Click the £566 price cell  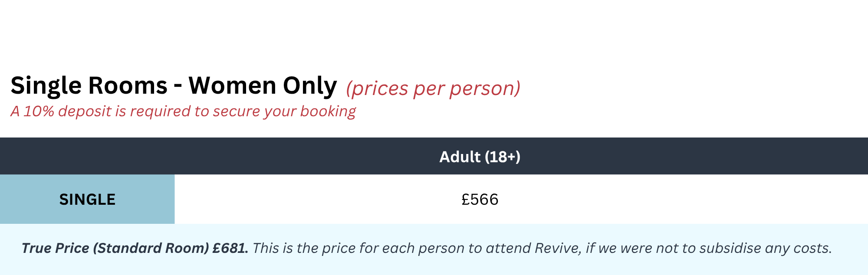pyautogui.click(x=480, y=200)
